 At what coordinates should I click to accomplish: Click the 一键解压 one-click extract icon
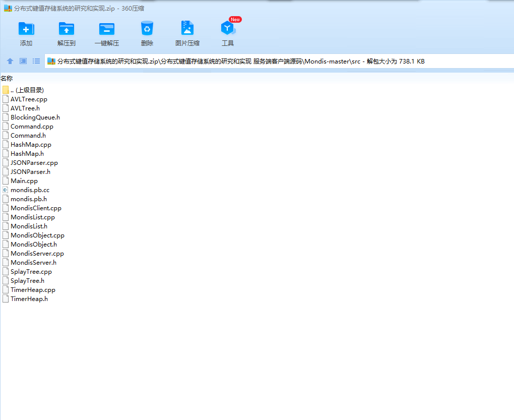point(107,29)
